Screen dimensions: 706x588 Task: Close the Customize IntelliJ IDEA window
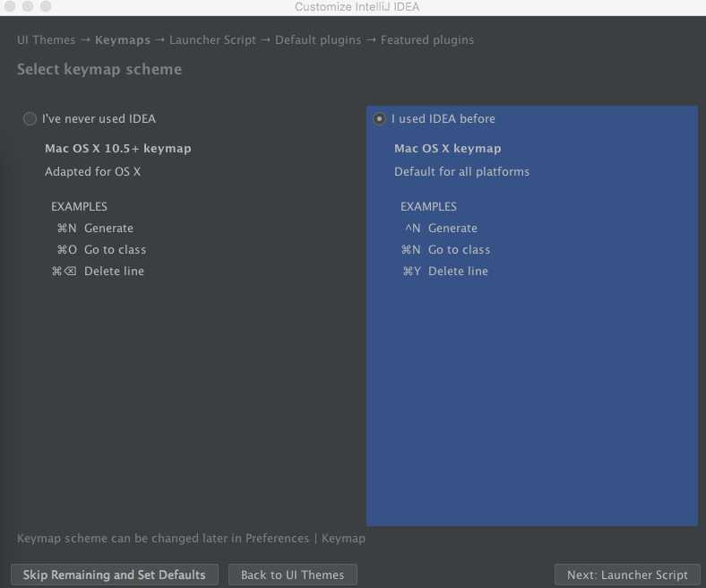(10, 6)
